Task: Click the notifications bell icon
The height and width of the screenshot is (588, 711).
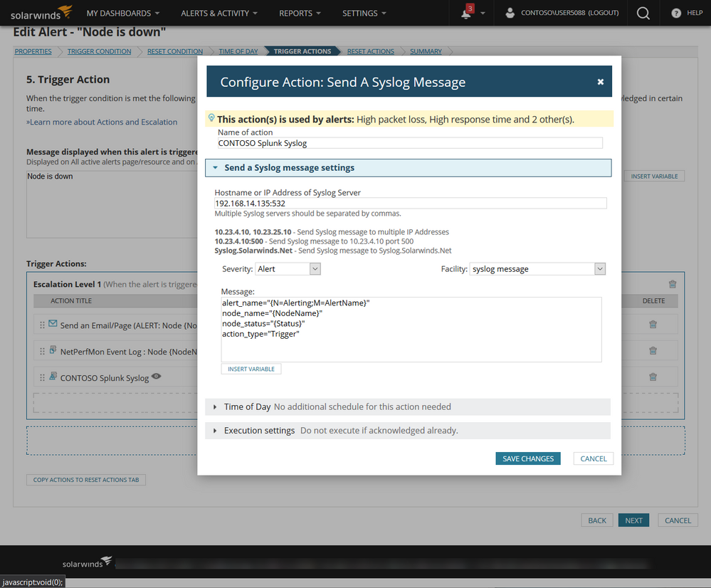Action: (466, 14)
